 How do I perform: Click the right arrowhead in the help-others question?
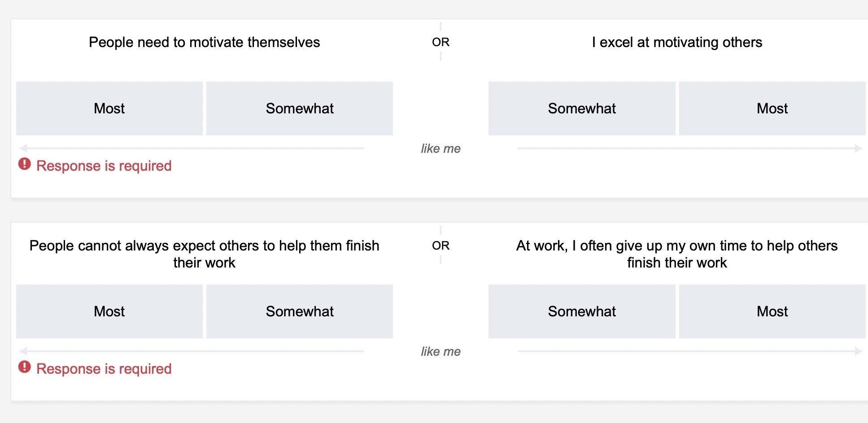858,351
